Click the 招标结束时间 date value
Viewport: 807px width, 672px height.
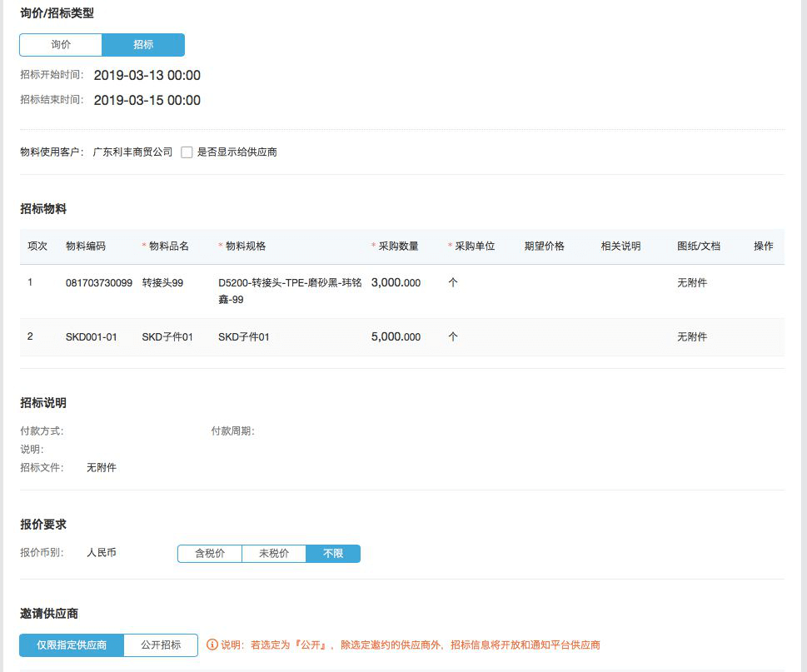pyautogui.click(x=147, y=101)
